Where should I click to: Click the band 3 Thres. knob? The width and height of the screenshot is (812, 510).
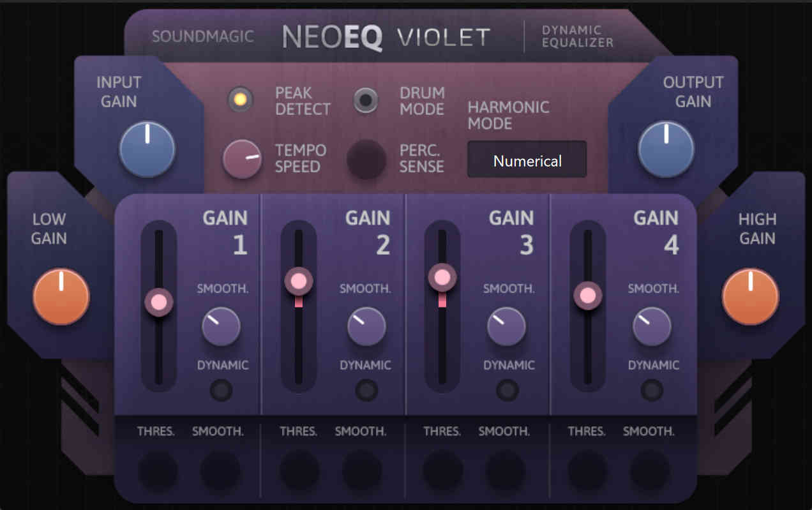tap(442, 471)
